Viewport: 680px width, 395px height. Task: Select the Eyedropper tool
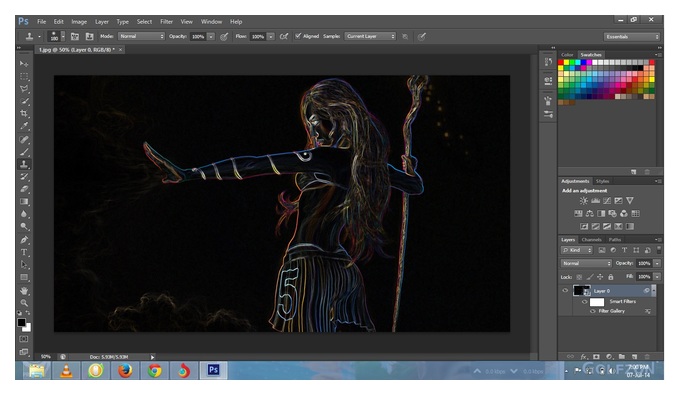pyautogui.click(x=24, y=126)
